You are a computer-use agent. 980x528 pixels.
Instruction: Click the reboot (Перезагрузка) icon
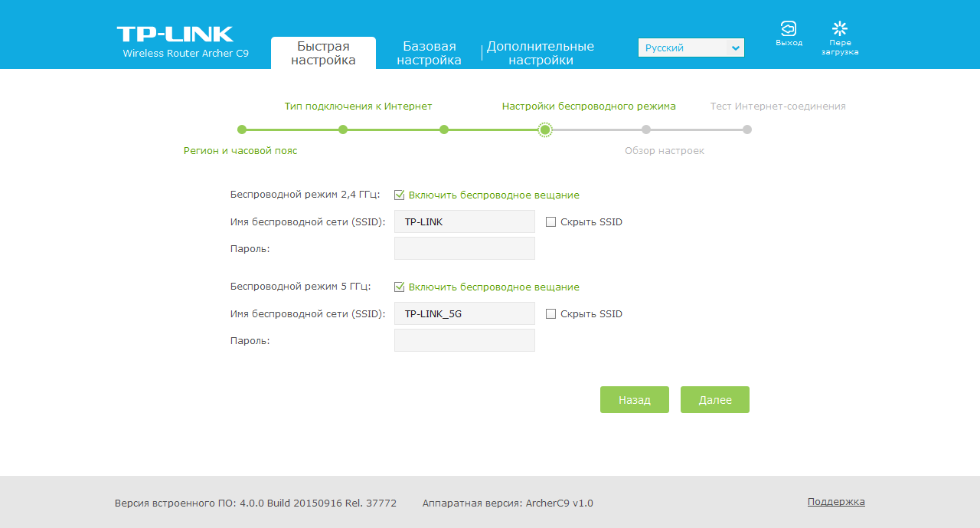click(840, 29)
